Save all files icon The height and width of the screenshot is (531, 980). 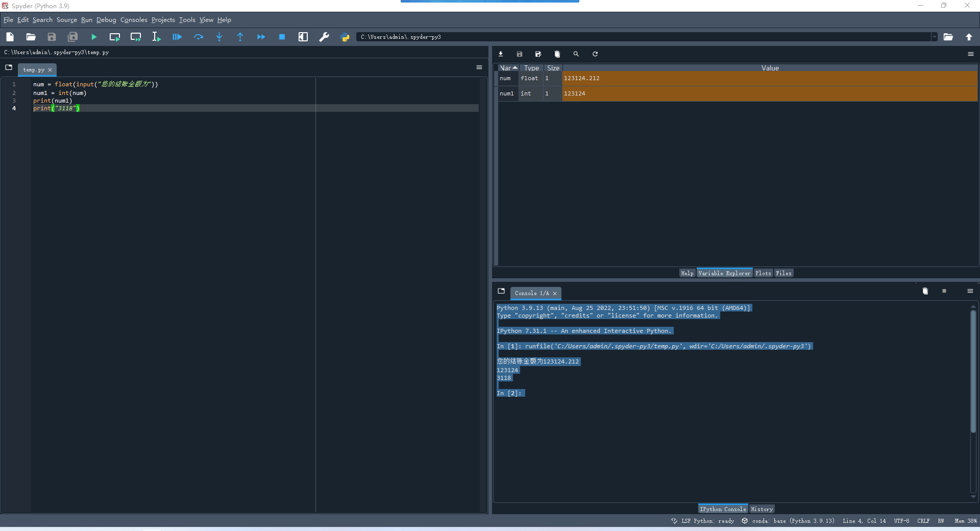73,37
